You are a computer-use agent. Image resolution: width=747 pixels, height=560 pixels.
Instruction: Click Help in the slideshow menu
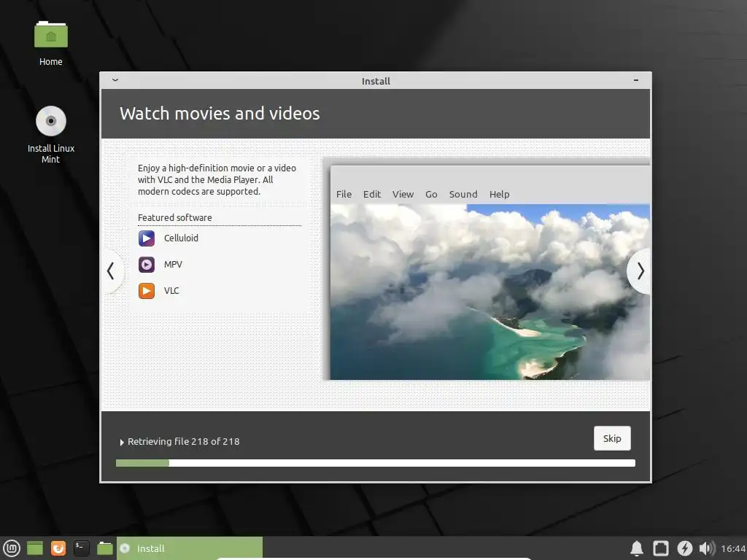[x=499, y=194]
